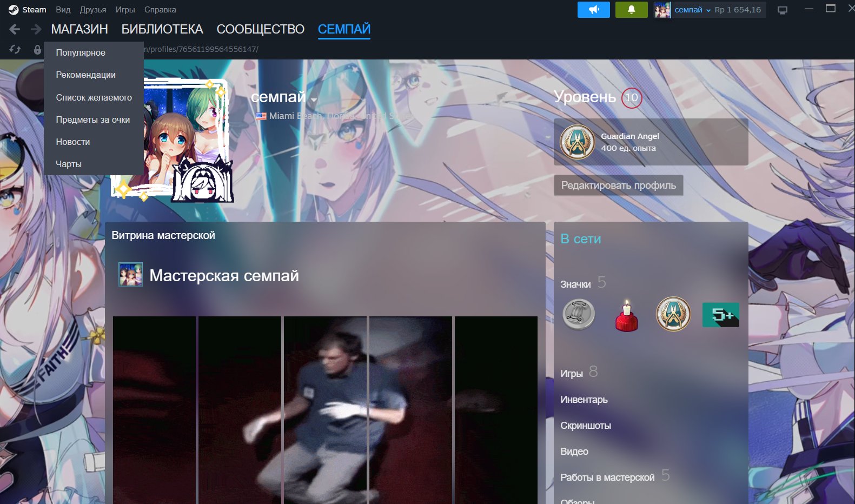This screenshot has height=504, width=855.
Task: Select the red candle badge icon
Action: point(626,315)
